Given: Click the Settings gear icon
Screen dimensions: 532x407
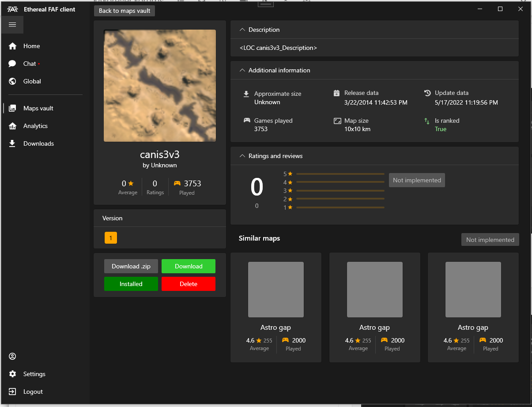Looking at the screenshot, I should [x=12, y=374].
